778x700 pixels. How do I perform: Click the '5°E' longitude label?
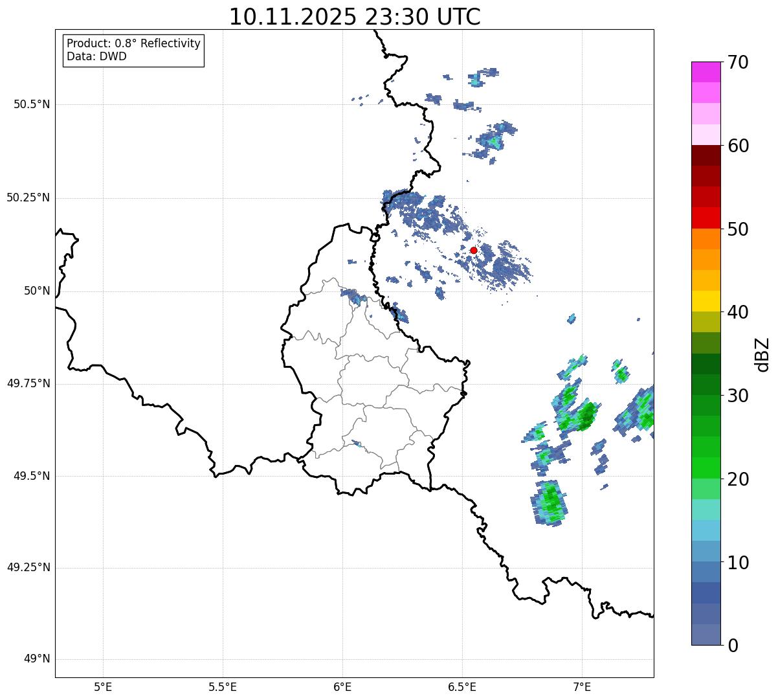coord(104,686)
